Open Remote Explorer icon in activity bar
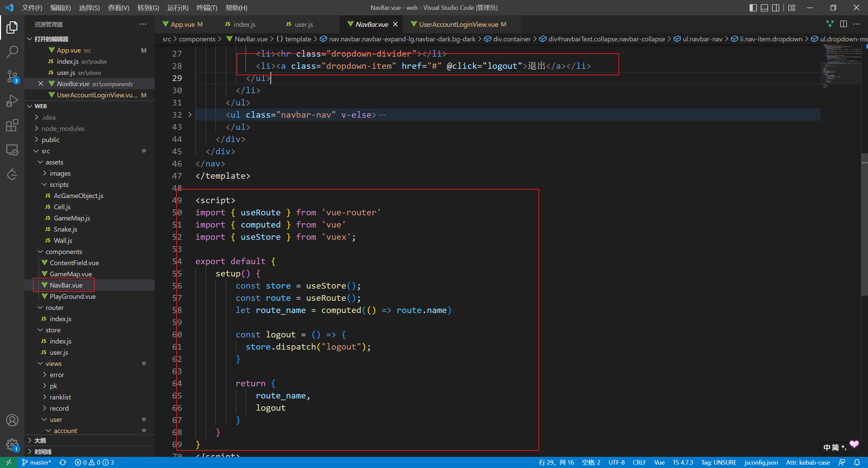This screenshot has height=468, width=868. point(12,150)
